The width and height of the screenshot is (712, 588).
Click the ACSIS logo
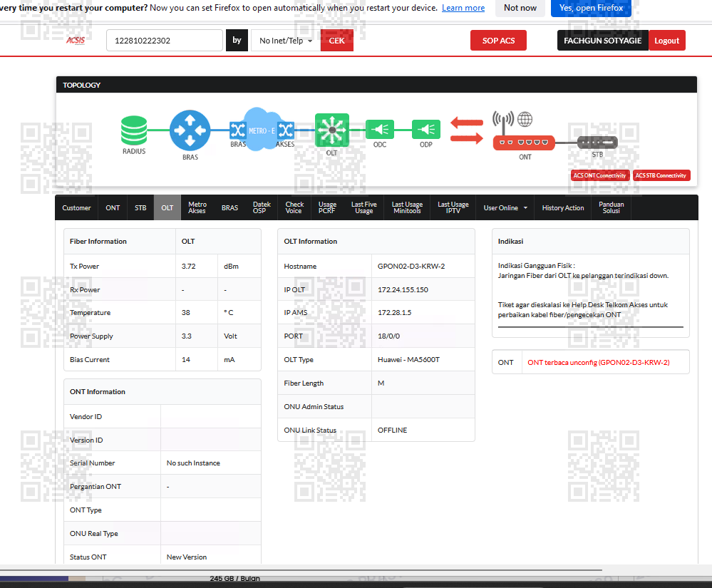[x=76, y=41]
